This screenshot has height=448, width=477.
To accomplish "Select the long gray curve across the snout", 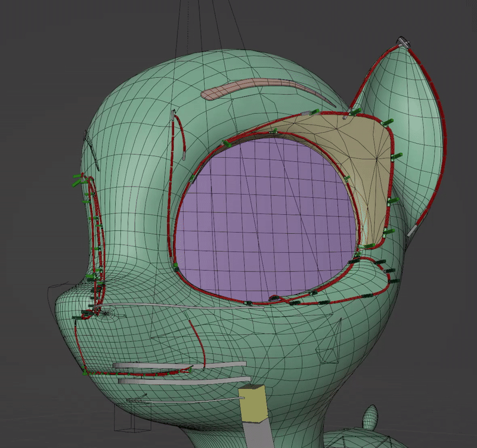I will pos(179,305).
